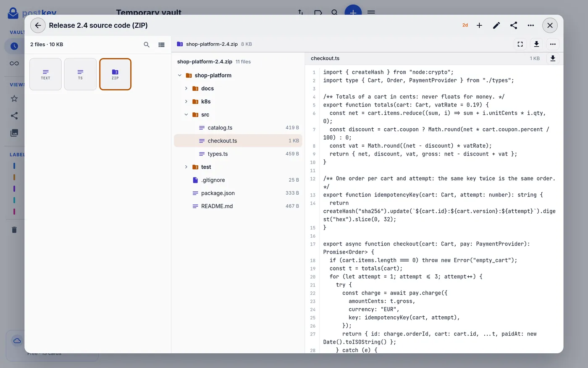
Task: Select the TS attachment thumbnail
Action: pyautogui.click(x=80, y=74)
